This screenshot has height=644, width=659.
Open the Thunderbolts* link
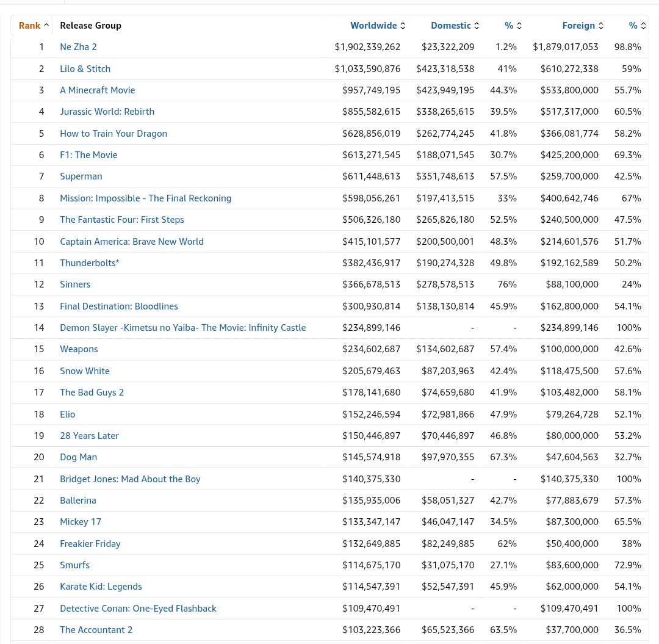pos(90,263)
